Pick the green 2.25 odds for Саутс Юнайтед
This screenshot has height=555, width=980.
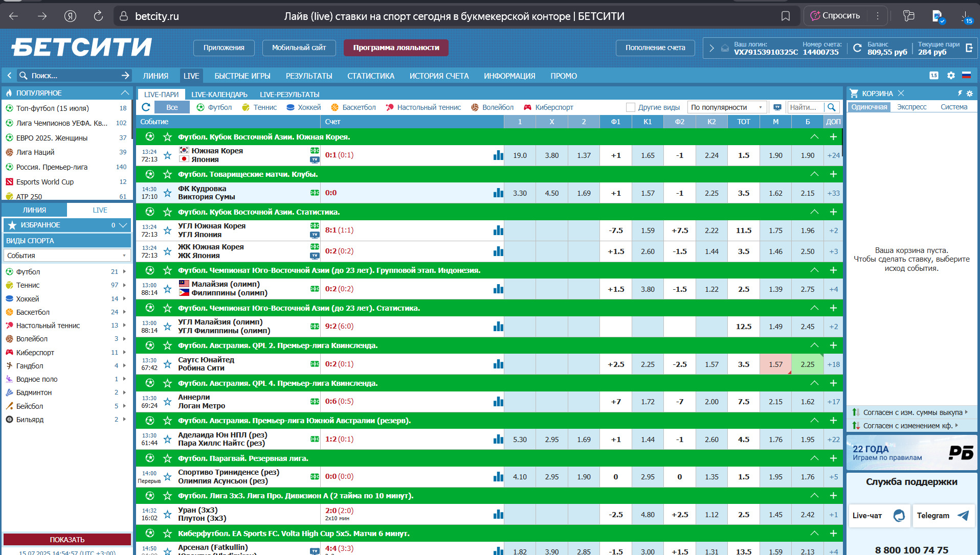[808, 364]
